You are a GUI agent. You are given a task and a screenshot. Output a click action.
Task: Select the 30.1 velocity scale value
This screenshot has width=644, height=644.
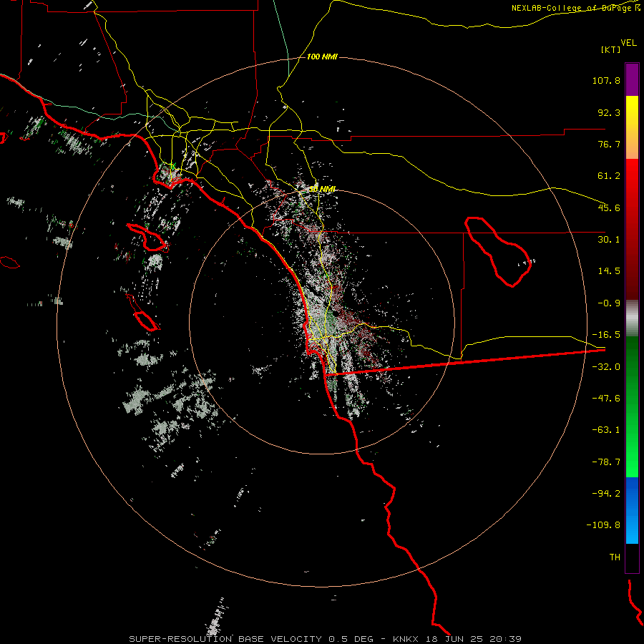[609, 240]
